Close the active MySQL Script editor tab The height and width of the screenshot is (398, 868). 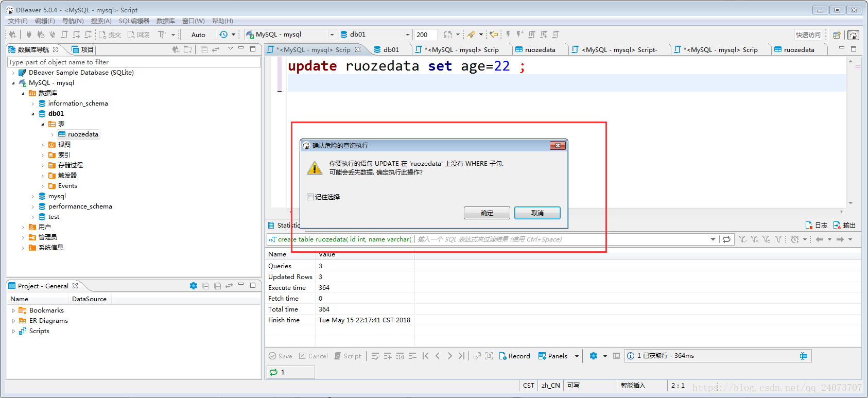pos(358,49)
